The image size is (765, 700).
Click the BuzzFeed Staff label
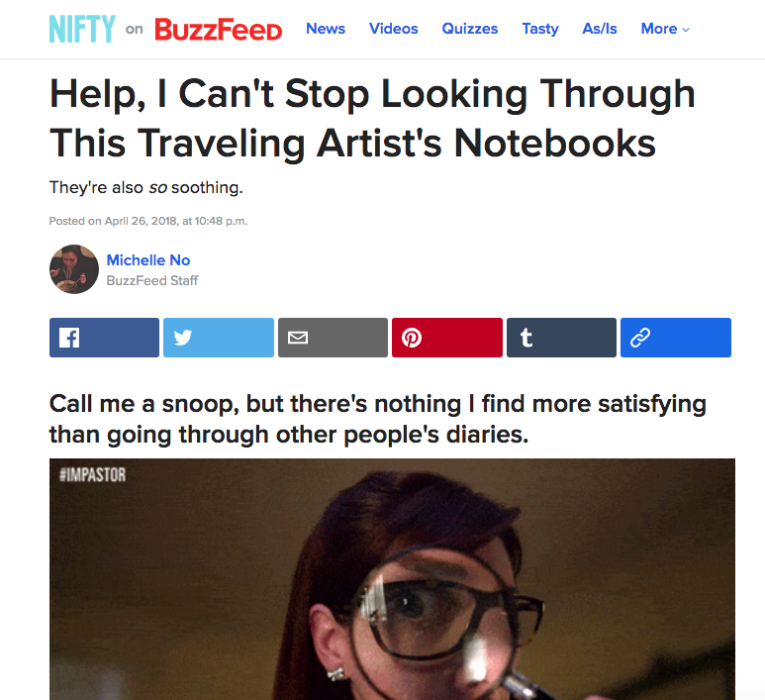(152, 280)
